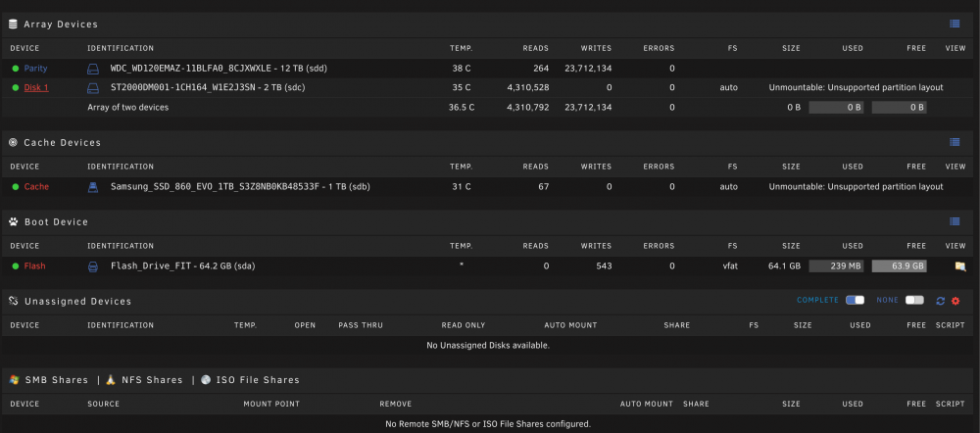
Task: Click the array total free bar 0 B
Action: [x=899, y=108]
